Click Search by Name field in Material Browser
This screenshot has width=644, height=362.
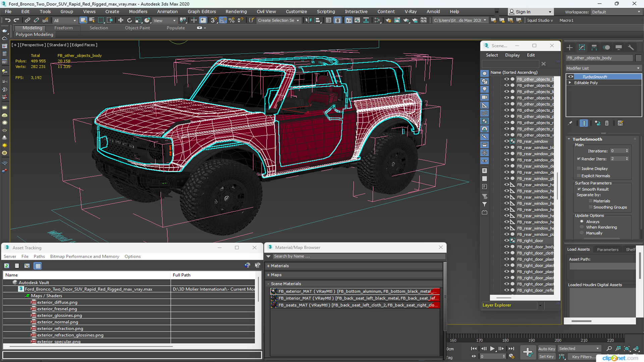pos(359,256)
